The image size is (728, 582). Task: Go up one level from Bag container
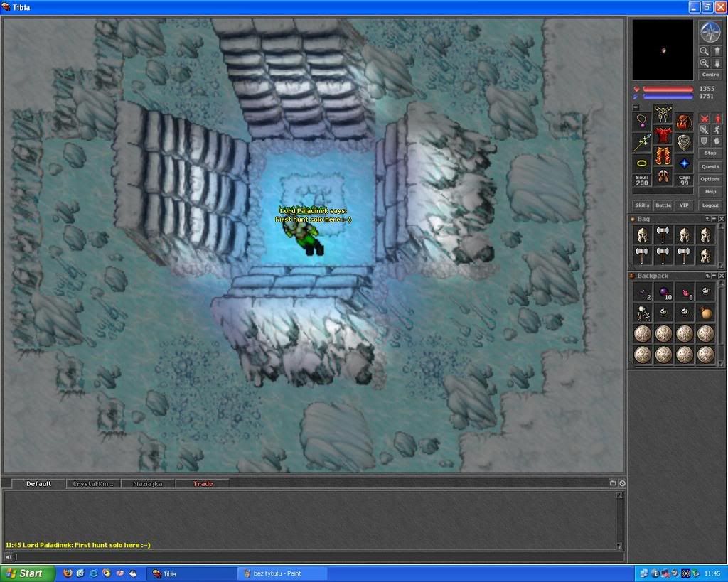[x=707, y=219]
